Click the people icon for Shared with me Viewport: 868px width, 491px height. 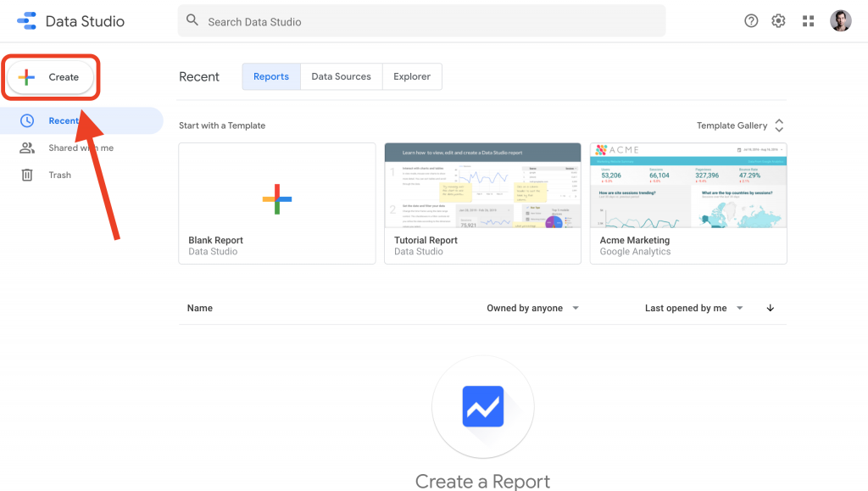point(27,148)
